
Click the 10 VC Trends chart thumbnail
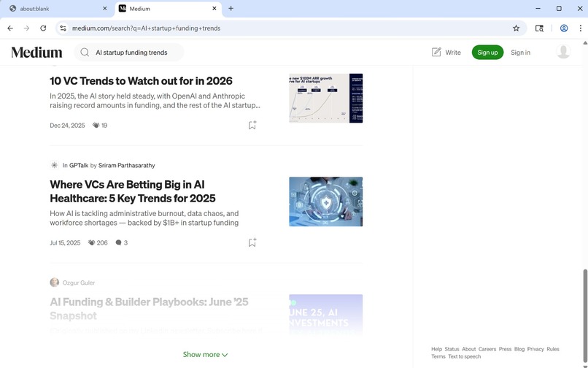click(326, 98)
